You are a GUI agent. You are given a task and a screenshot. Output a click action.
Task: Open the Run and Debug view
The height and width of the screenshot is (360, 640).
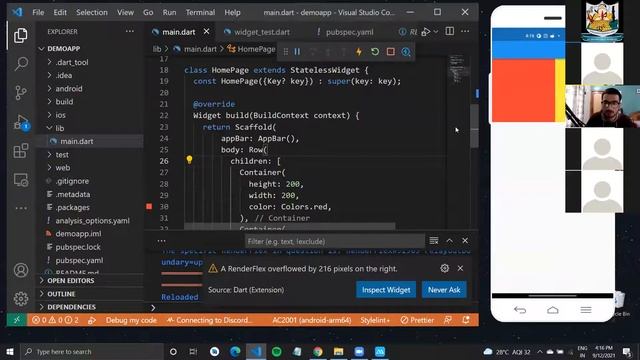click(x=20, y=122)
